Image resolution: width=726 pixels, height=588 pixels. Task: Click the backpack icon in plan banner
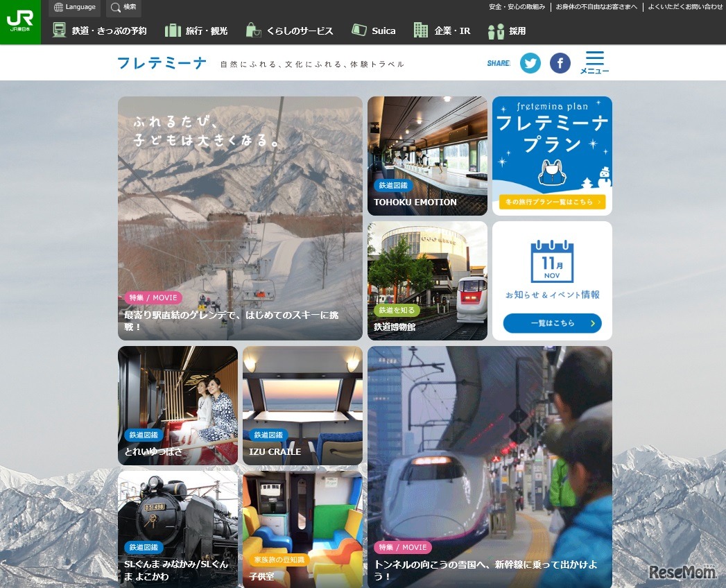(x=552, y=172)
